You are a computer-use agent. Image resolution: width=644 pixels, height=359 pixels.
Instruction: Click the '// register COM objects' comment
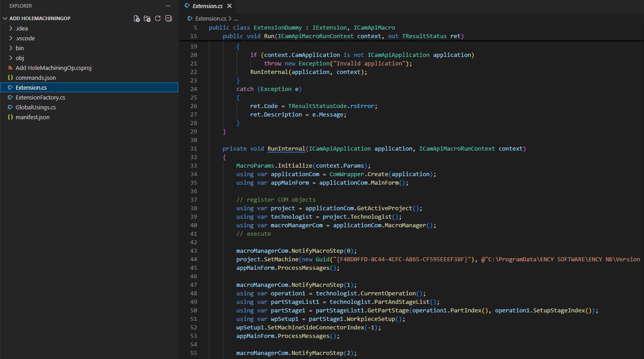coord(276,199)
